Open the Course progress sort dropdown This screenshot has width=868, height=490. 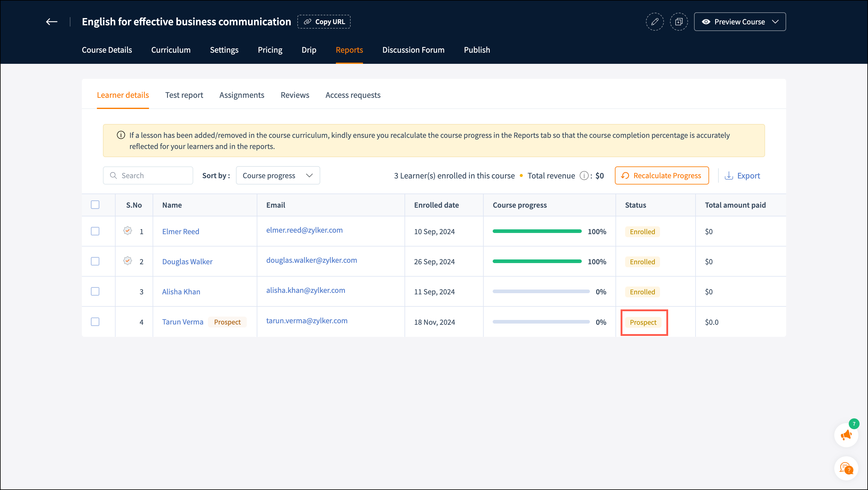click(278, 175)
